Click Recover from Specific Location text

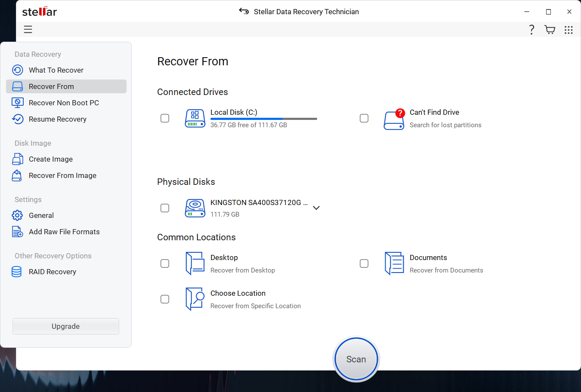pyautogui.click(x=256, y=306)
